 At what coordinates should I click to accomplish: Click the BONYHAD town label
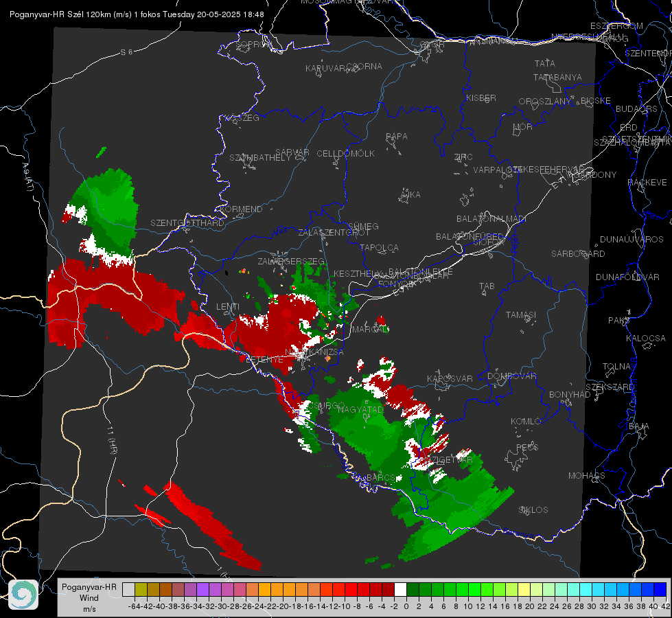click(570, 395)
